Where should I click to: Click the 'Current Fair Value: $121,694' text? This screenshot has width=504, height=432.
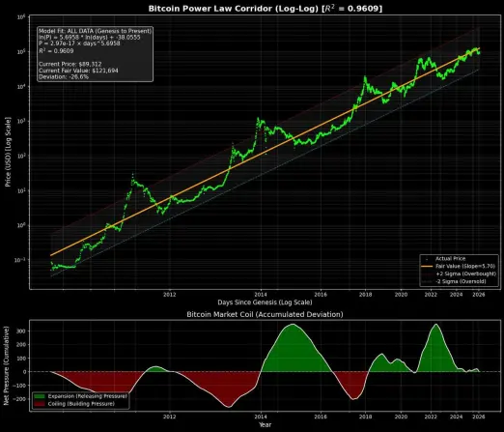[x=78, y=71]
